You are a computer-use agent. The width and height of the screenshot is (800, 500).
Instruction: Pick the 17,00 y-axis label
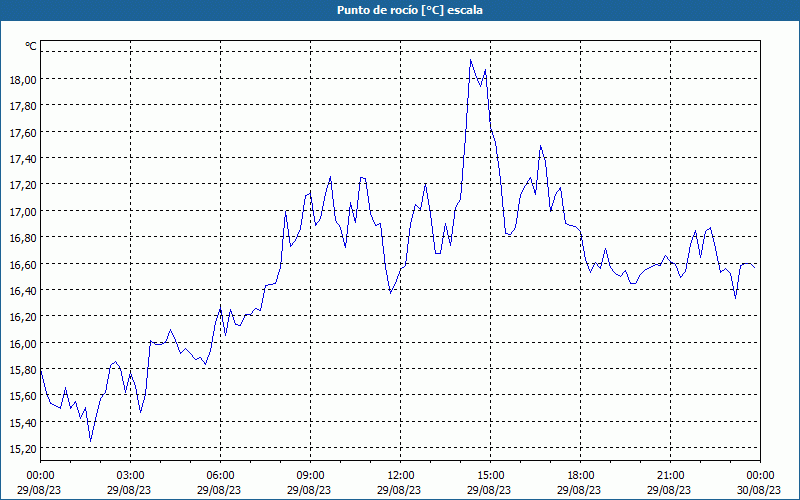coord(23,211)
